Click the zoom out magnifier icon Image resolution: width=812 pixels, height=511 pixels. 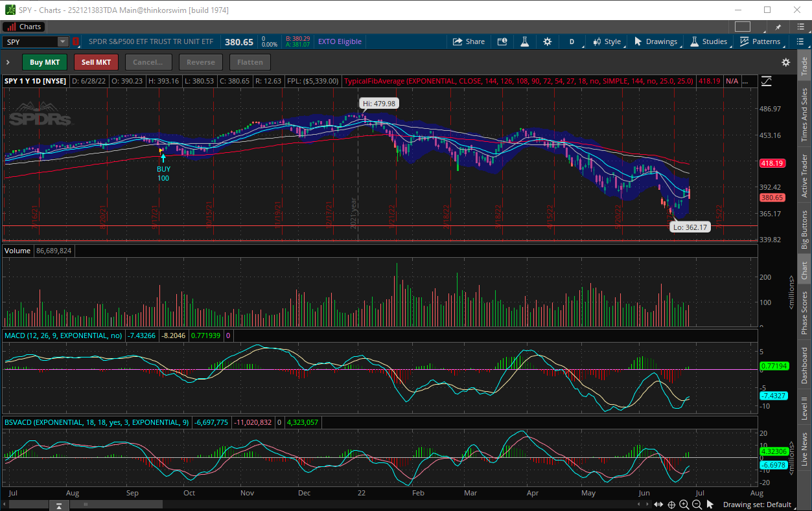click(x=697, y=505)
